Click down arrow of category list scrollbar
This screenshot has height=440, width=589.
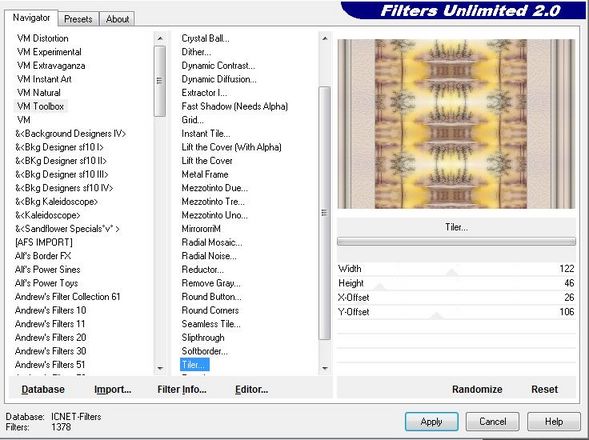[x=160, y=368]
